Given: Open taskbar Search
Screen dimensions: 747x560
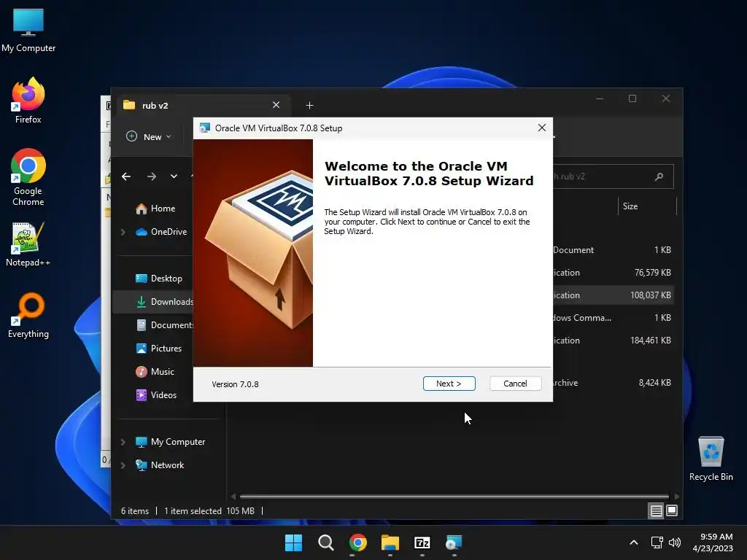Looking at the screenshot, I should pos(326,542).
